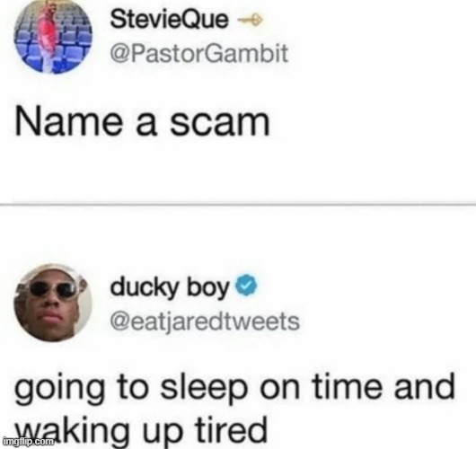Click the StevieQue display name
This screenshot has height=449, width=476.
tap(169, 19)
